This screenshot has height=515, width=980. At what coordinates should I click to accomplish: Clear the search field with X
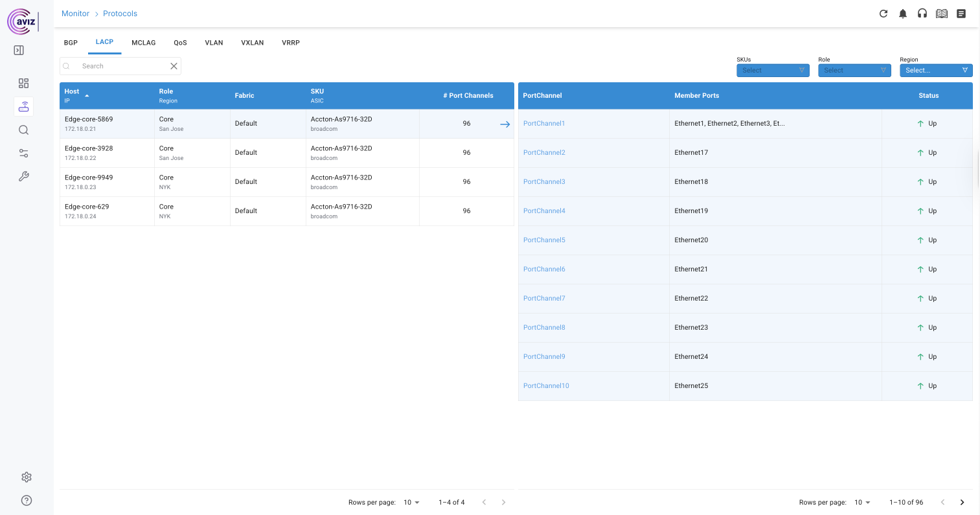pyautogui.click(x=174, y=66)
